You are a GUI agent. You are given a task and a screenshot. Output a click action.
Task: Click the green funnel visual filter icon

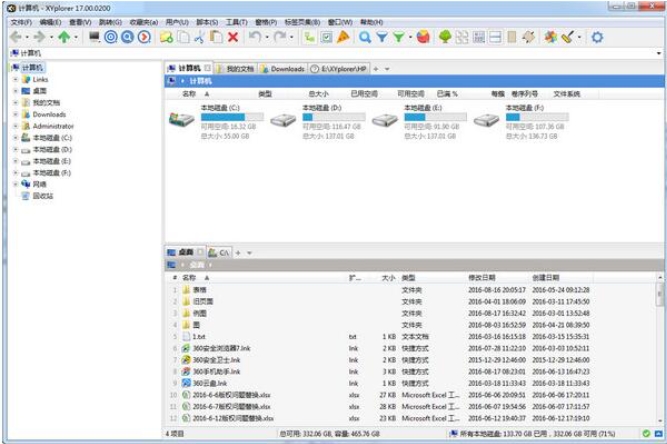click(x=399, y=37)
